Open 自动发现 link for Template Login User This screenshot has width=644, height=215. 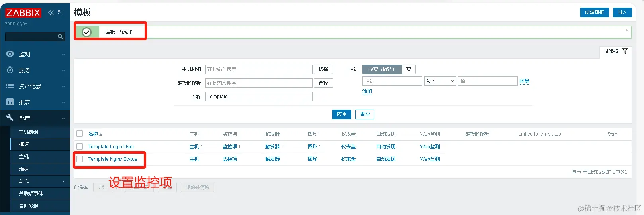tap(386, 147)
